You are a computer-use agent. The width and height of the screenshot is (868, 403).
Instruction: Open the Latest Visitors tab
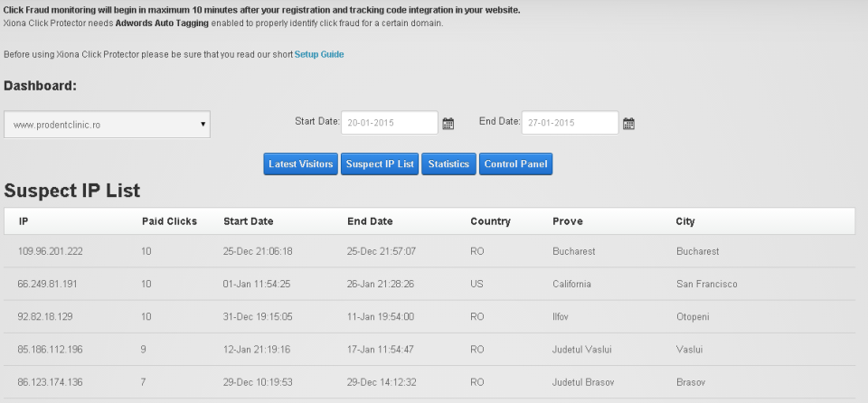click(301, 164)
